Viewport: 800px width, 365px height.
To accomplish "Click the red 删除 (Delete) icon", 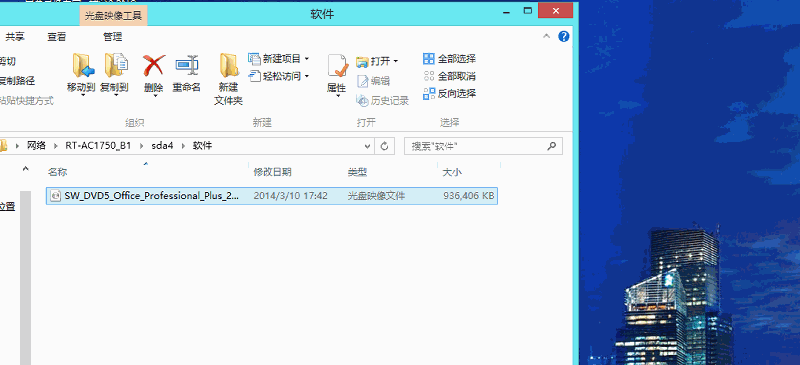I will click(x=154, y=66).
